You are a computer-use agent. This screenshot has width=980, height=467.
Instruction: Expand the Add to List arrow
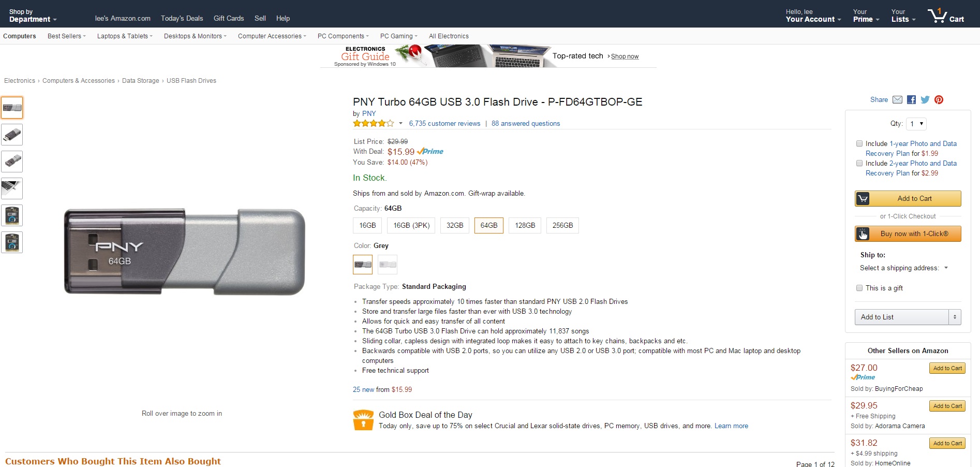point(955,317)
